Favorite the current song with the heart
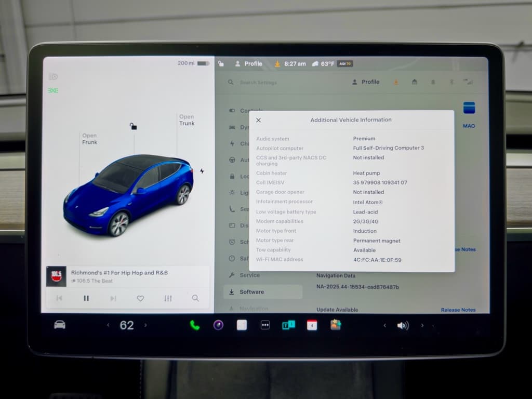532x399 pixels. [140, 298]
